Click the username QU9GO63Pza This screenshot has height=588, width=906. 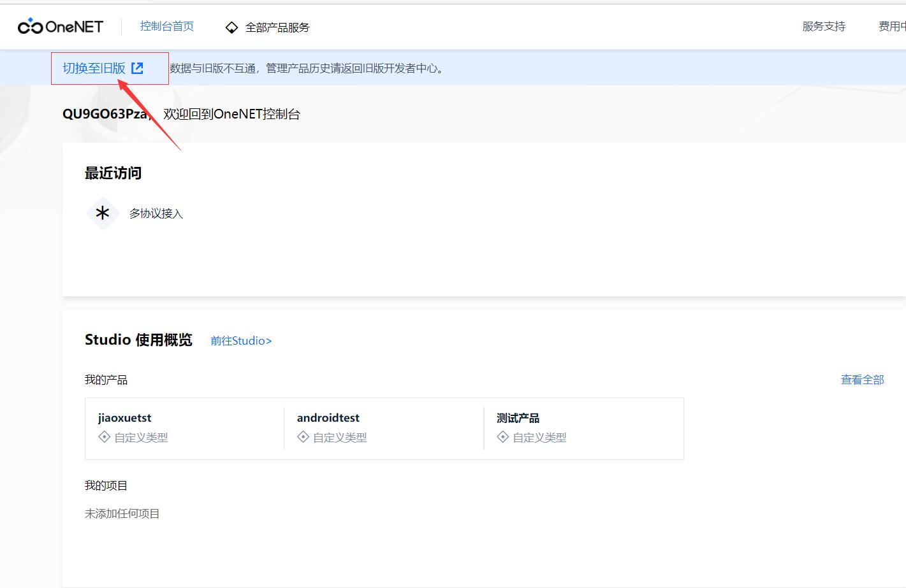(x=105, y=114)
